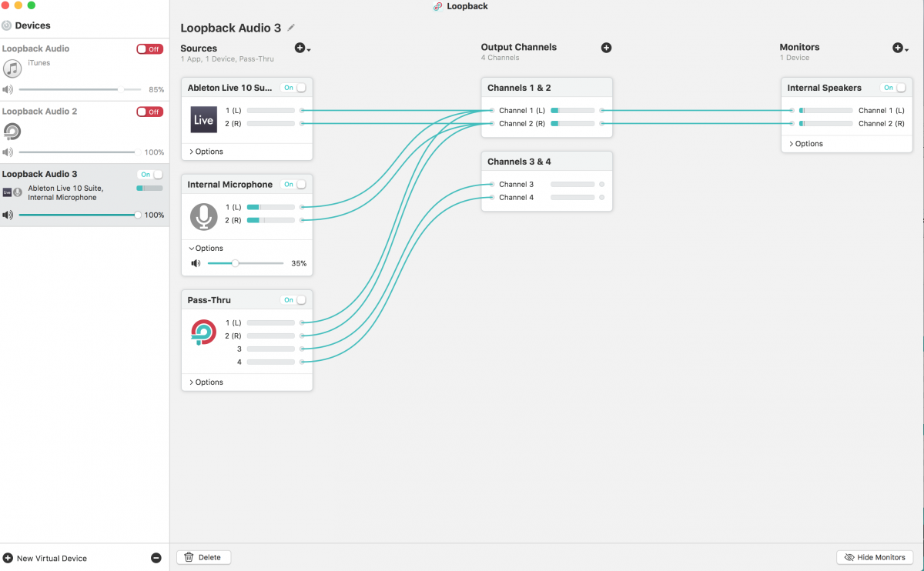Click the iTunes music note icon
This screenshot has height=571, width=924.
(12, 68)
